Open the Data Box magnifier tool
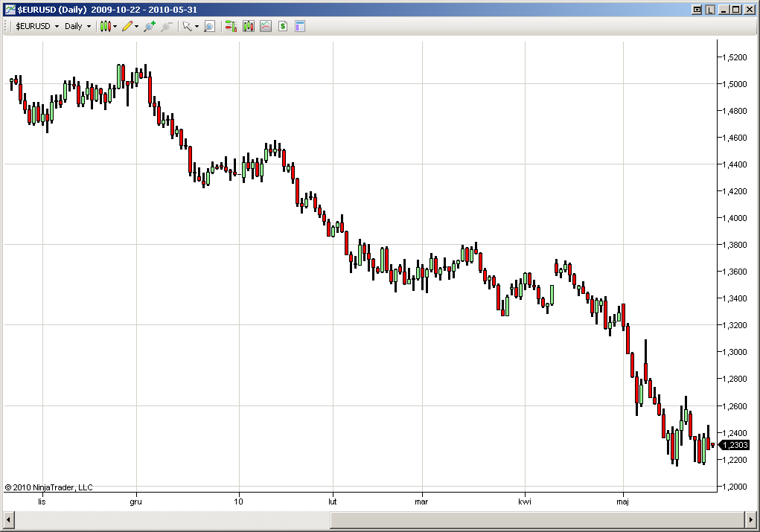Viewport: 760px width, 532px height. [209, 26]
